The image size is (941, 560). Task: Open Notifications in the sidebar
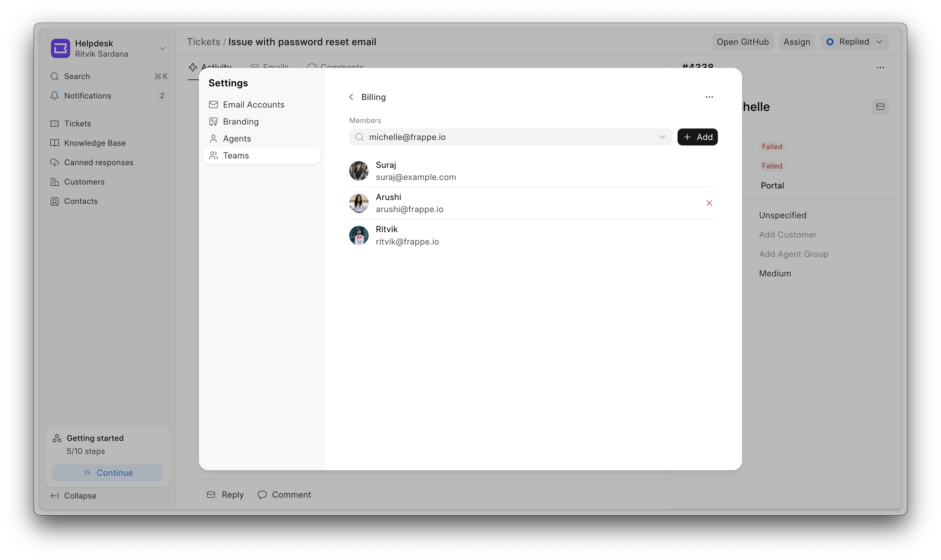(x=109, y=96)
